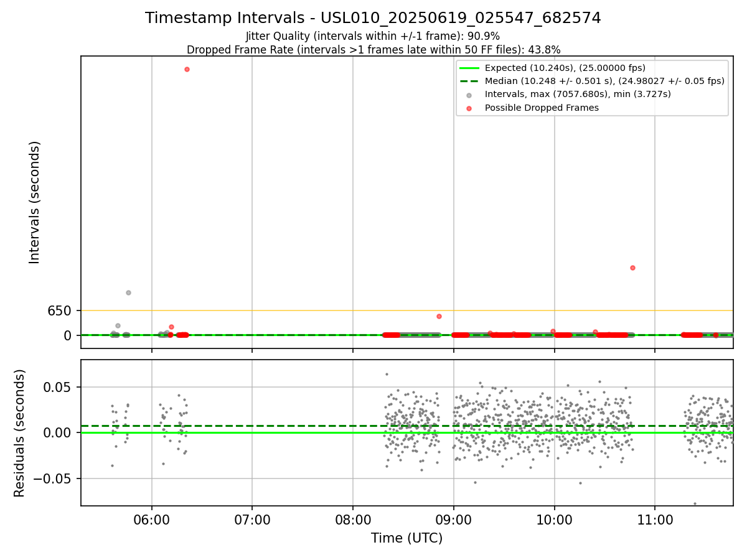Viewport: 747px width, 560px height.
Task: Click the '06:00' x-axis tick label
Action: [152, 519]
